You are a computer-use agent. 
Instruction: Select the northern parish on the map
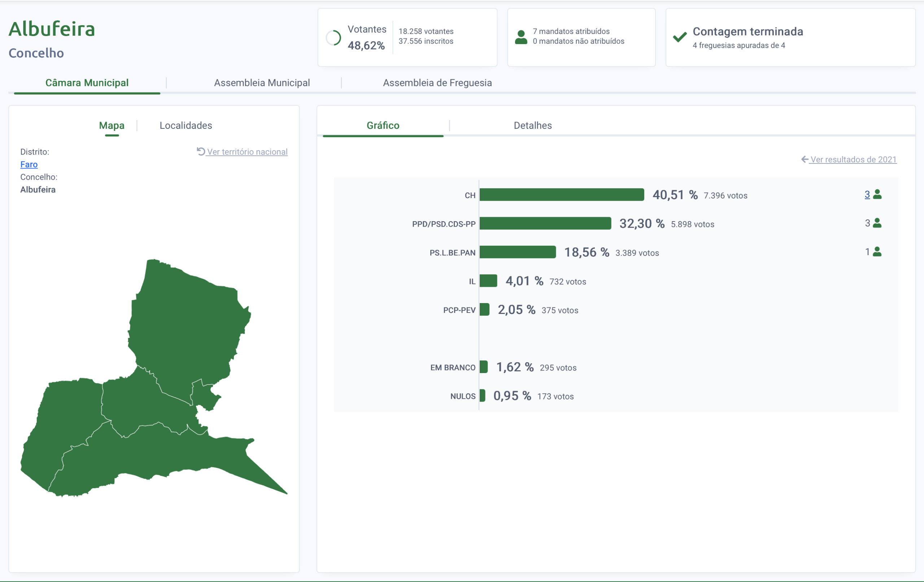(188, 326)
